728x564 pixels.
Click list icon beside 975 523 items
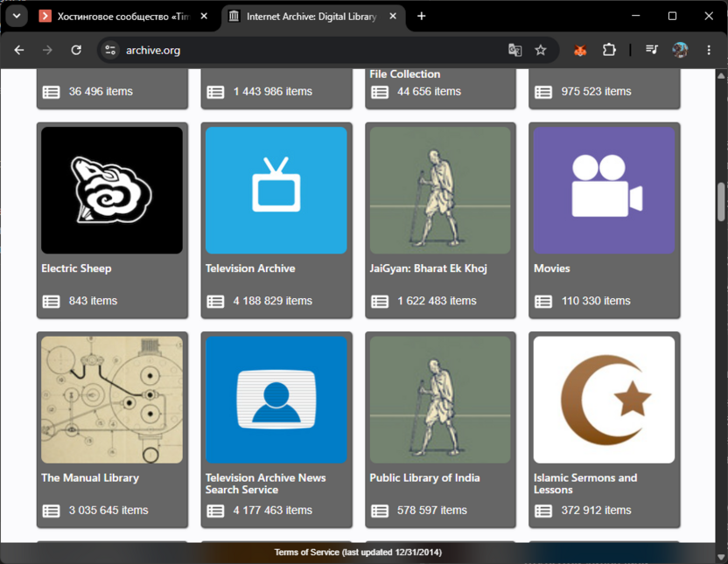(543, 92)
